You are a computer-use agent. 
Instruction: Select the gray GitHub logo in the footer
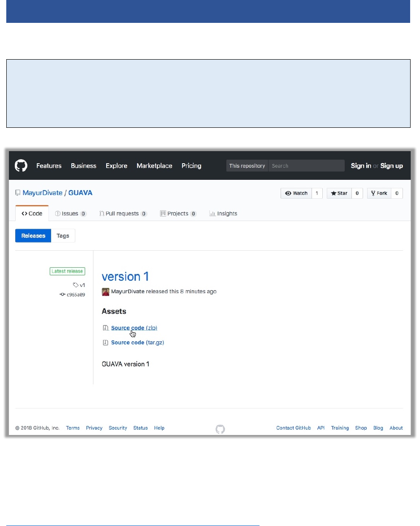click(220, 429)
